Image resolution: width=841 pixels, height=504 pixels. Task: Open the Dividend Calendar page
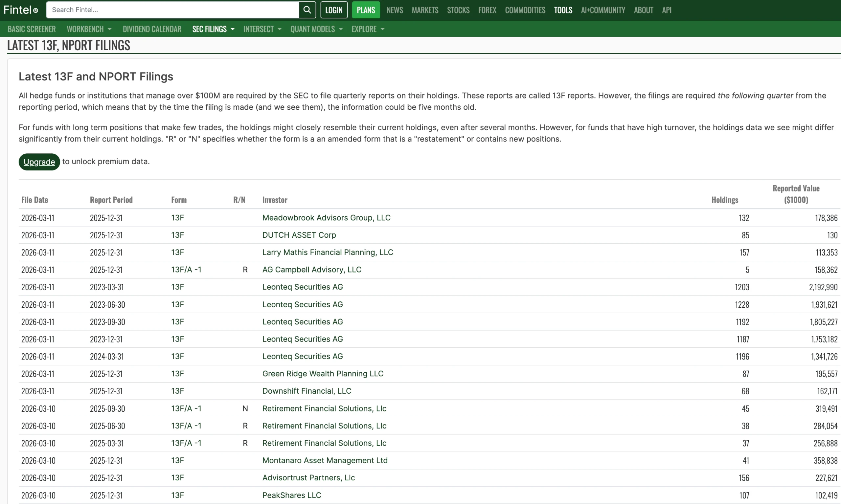(x=152, y=29)
